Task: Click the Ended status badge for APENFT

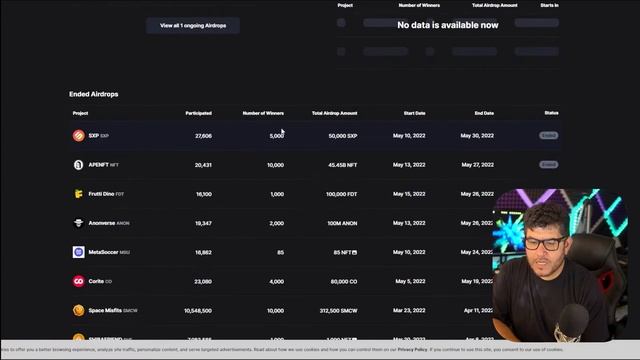Action: 549,165
